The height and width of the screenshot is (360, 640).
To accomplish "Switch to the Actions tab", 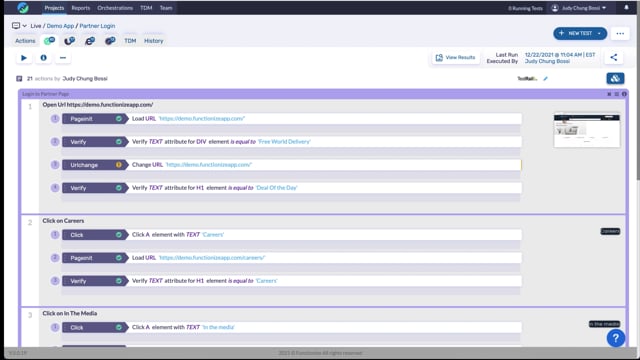I will pyautogui.click(x=25, y=41).
